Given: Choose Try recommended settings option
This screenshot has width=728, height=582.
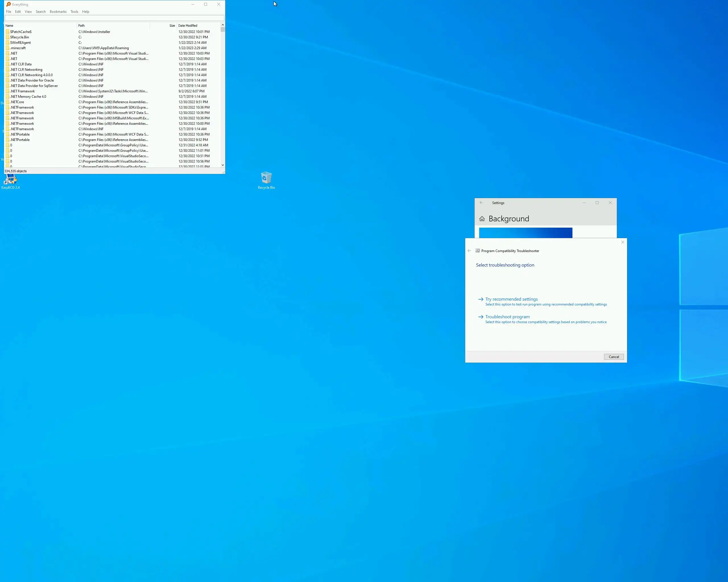Looking at the screenshot, I should click(x=511, y=299).
